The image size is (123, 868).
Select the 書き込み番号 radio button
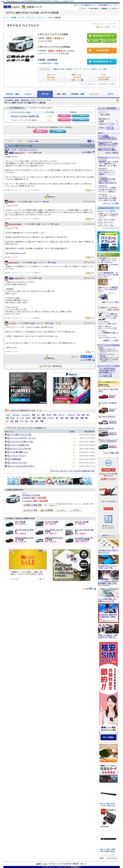click(x=99, y=114)
